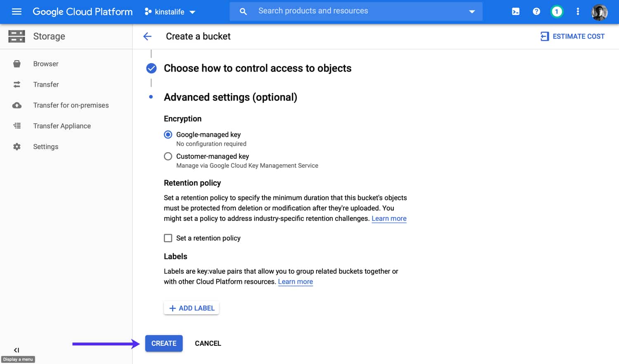This screenshot has height=364, width=619.
Task: Choose Customer-managed key encryption
Action: [168, 156]
